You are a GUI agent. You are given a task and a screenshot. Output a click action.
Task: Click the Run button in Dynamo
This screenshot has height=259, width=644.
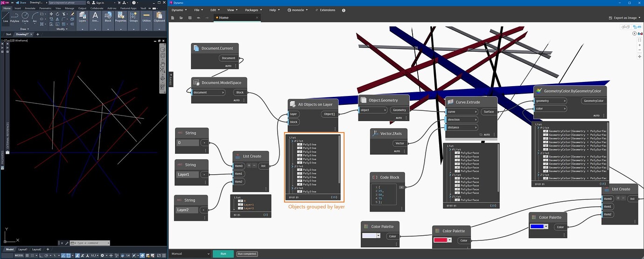[x=223, y=254]
